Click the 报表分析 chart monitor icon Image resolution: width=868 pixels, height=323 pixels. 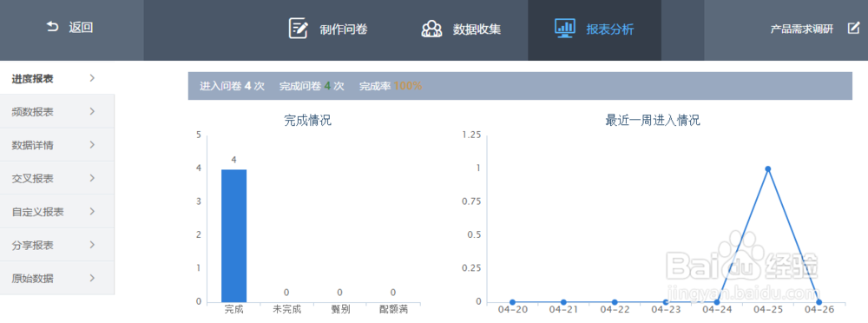click(565, 29)
